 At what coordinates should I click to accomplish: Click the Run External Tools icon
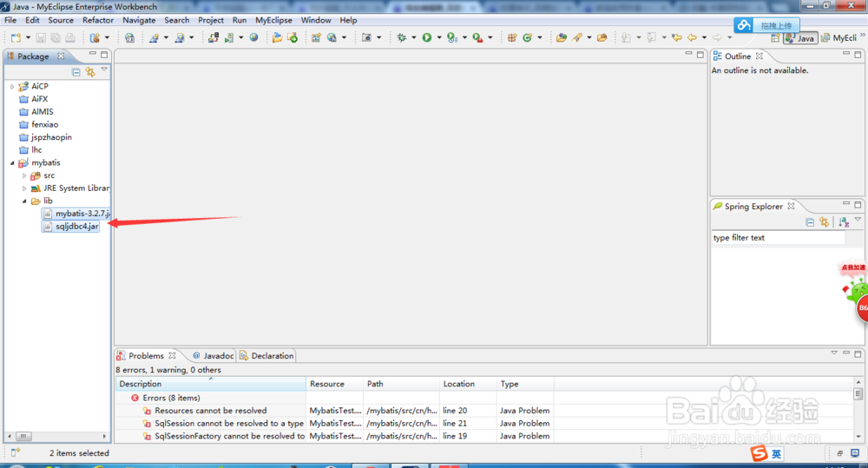click(477, 37)
